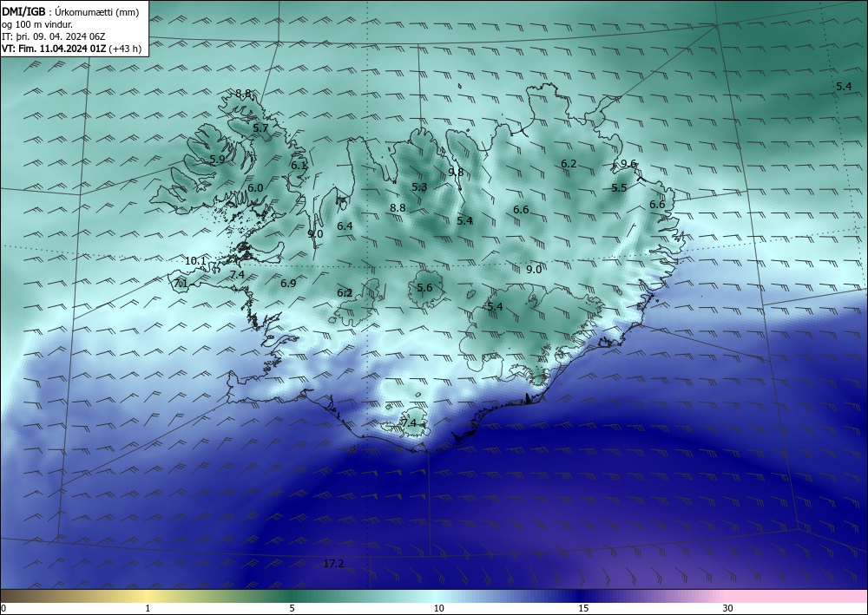Click the 'VT: Fim. 11.04.2024 01Z' valid time
Screen dimensions: 868x615
tap(54, 49)
